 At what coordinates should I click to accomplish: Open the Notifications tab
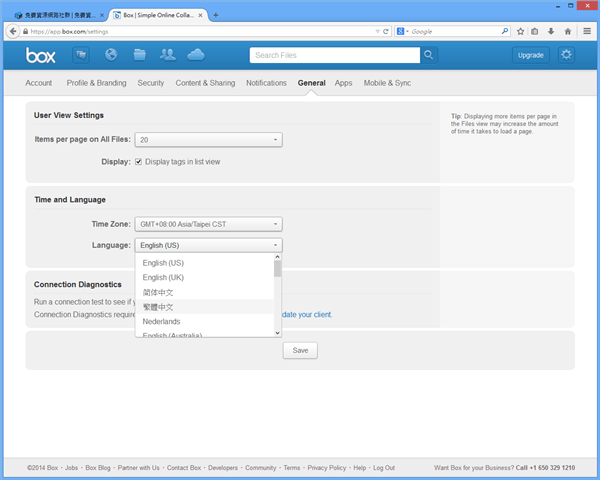(x=266, y=83)
